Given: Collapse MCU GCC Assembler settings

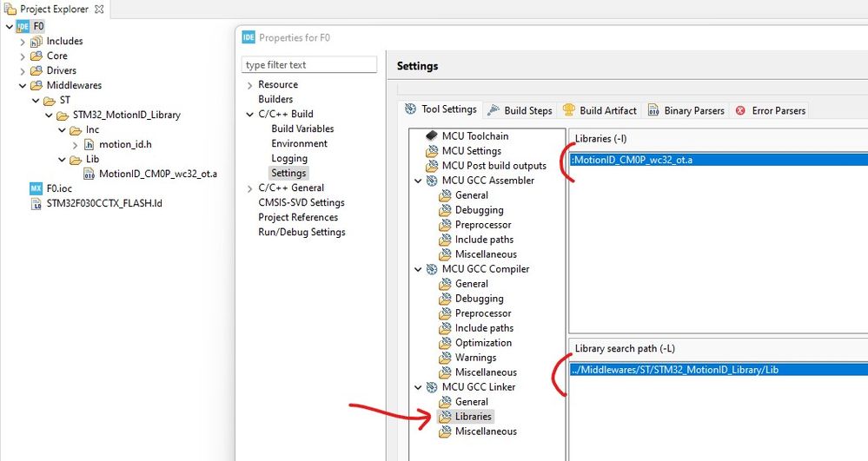Looking at the screenshot, I should point(419,181).
